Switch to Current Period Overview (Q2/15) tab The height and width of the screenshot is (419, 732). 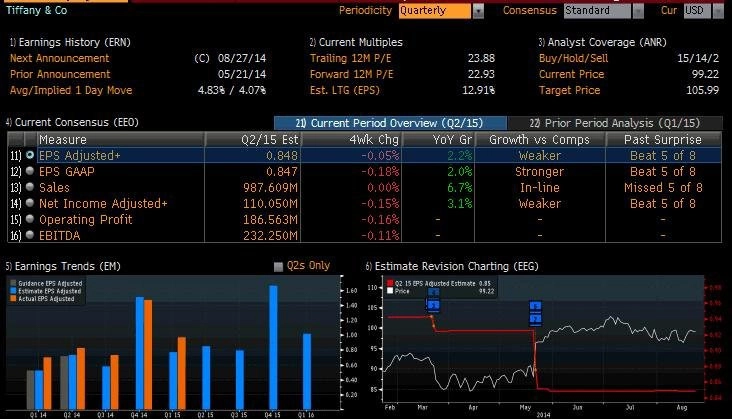pos(390,123)
